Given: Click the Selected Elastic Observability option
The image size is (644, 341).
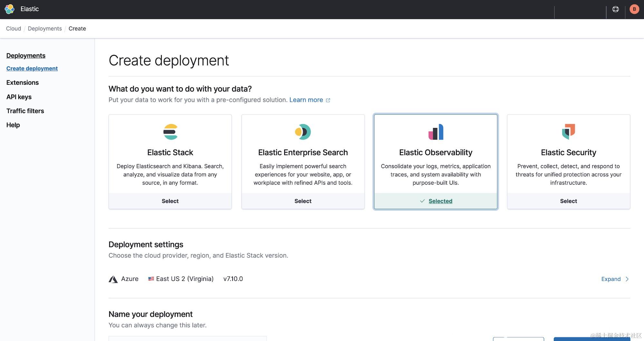Looking at the screenshot, I should (436, 201).
